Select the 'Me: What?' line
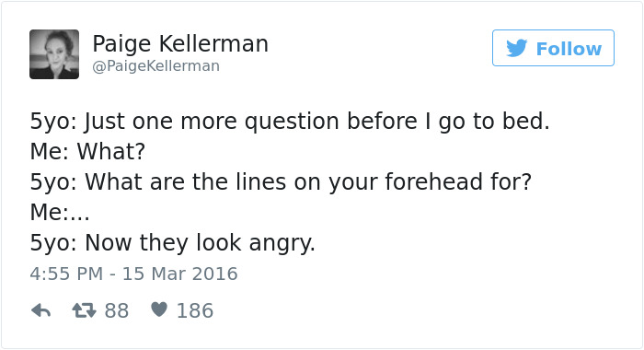Screen dimensions: 644x350 [87, 151]
